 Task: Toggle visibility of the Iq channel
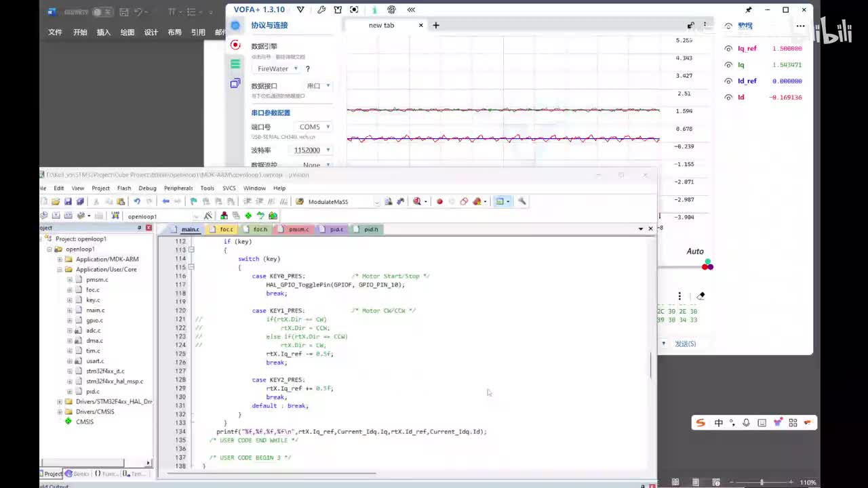coord(728,65)
